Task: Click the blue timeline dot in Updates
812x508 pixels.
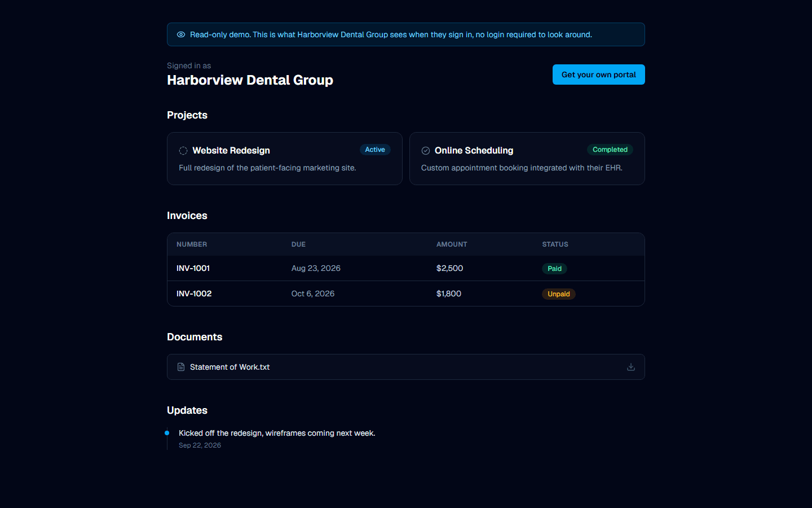Action: point(167,433)
